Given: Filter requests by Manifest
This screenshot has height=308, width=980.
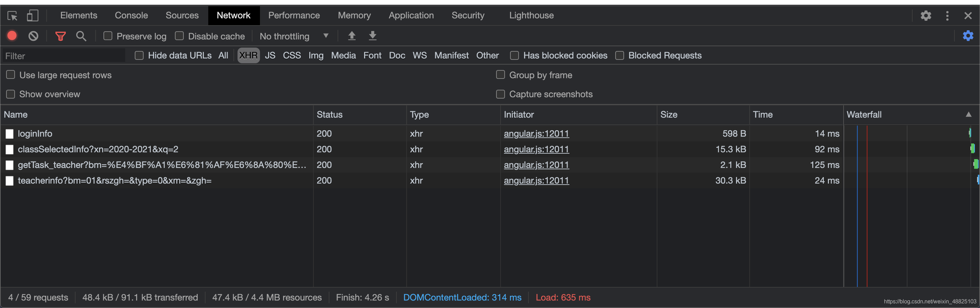Looking at the screenshot, I should (452, 55).
